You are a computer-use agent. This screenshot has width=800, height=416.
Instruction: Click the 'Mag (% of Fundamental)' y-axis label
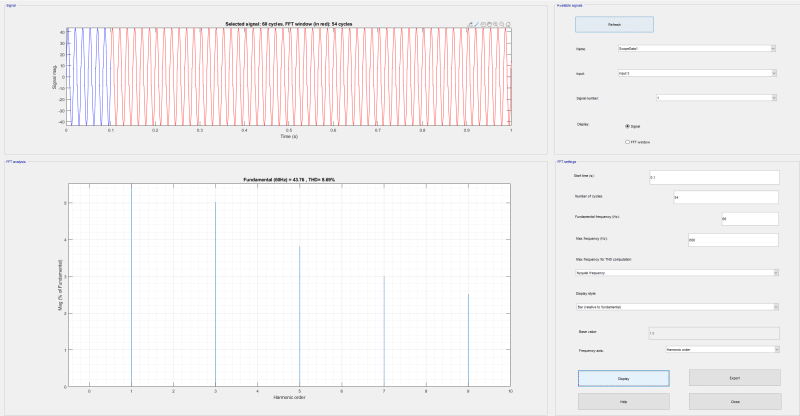[60, 285]
